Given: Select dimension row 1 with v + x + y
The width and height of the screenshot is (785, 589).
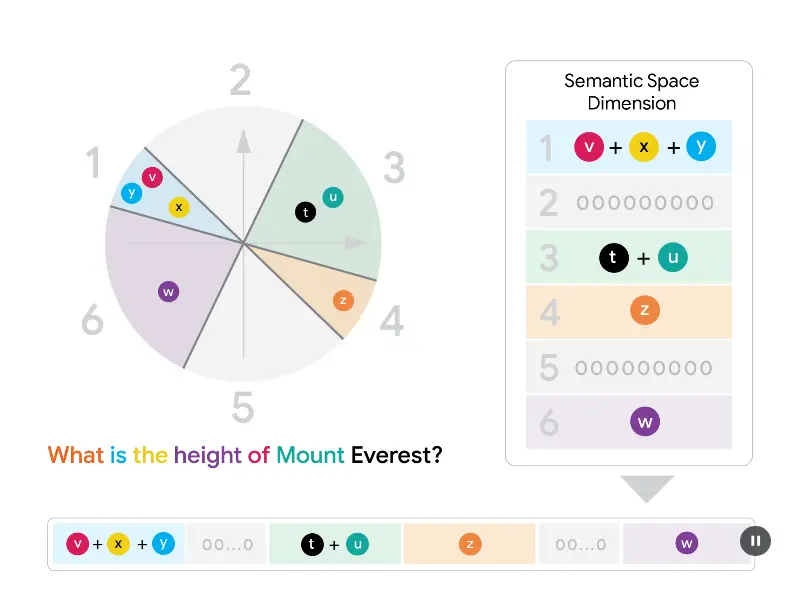Looking at the screenshot, I should (629, 147).
